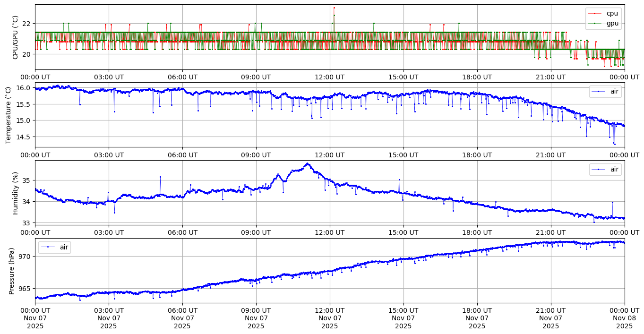This screenshot has width=644, height=334.
Task: Click the 14.5 tick on the temperature axis
Action: pyautogui.click(x=23, y=137)
